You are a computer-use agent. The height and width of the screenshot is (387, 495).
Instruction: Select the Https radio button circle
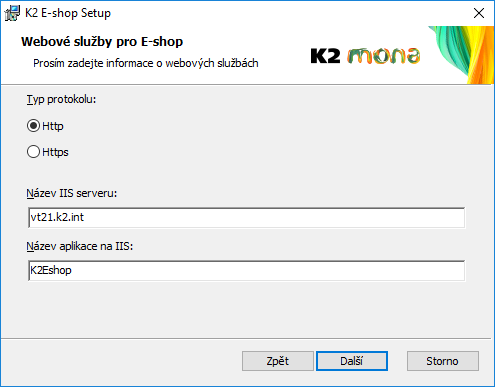[x=33, y=152]
